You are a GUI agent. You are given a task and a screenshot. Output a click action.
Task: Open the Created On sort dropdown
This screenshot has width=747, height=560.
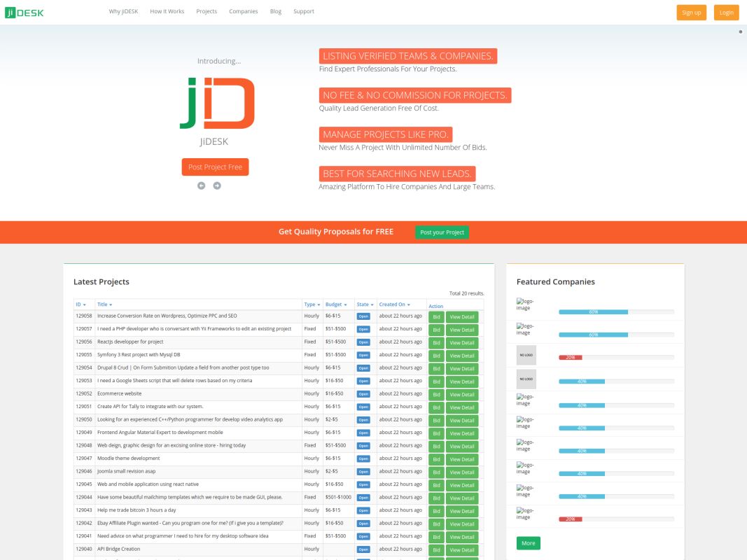(397, 304)
